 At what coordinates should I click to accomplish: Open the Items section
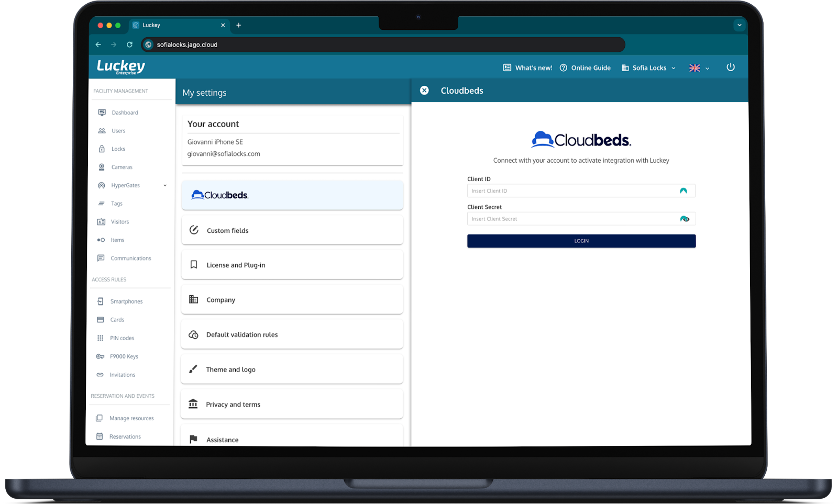click(117, 240)
